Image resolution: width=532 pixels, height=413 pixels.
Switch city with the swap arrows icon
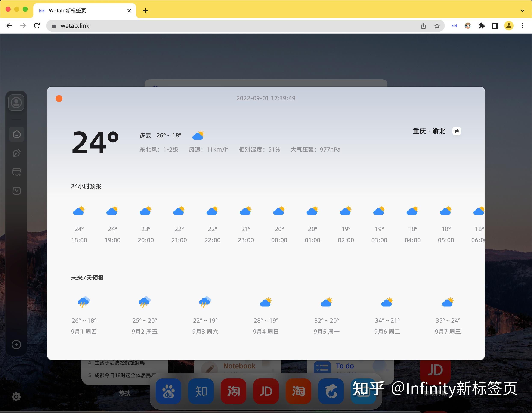(457, 131)
